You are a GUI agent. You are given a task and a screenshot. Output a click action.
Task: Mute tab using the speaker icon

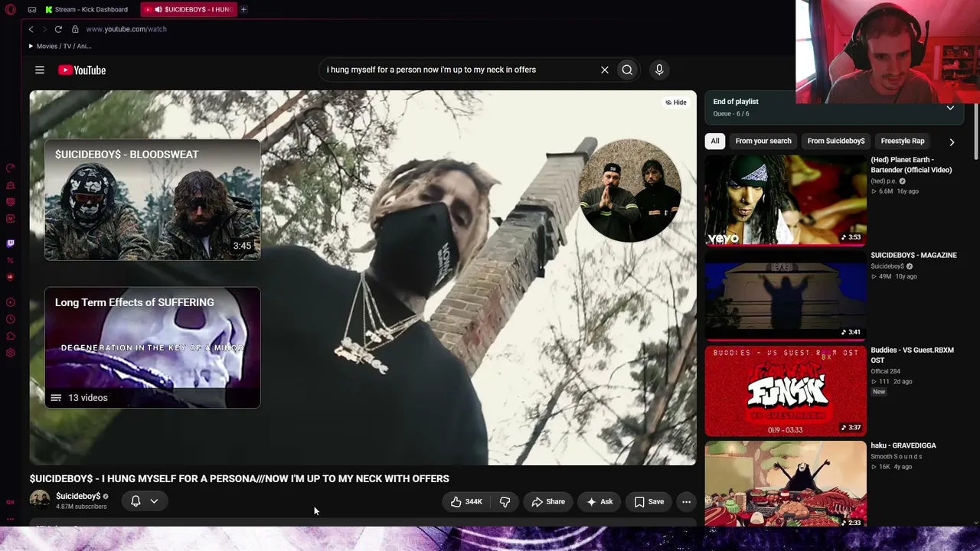coord(158,9)
